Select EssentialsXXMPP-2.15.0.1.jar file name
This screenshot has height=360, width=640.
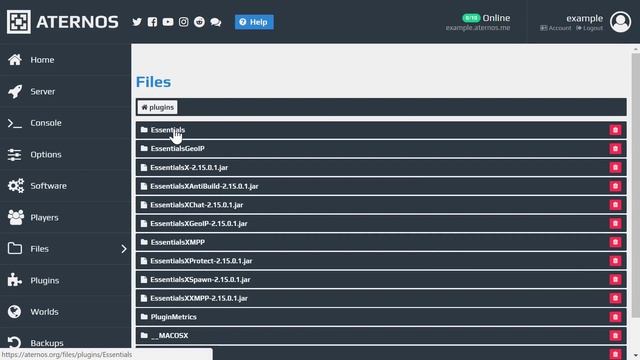click(199, 298)
